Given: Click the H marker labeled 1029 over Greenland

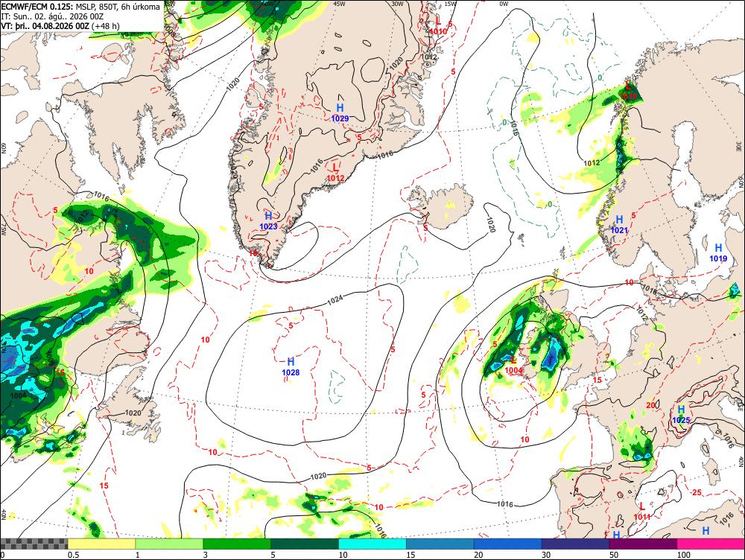Looking at the screenshot, I should tap(340, 108).
